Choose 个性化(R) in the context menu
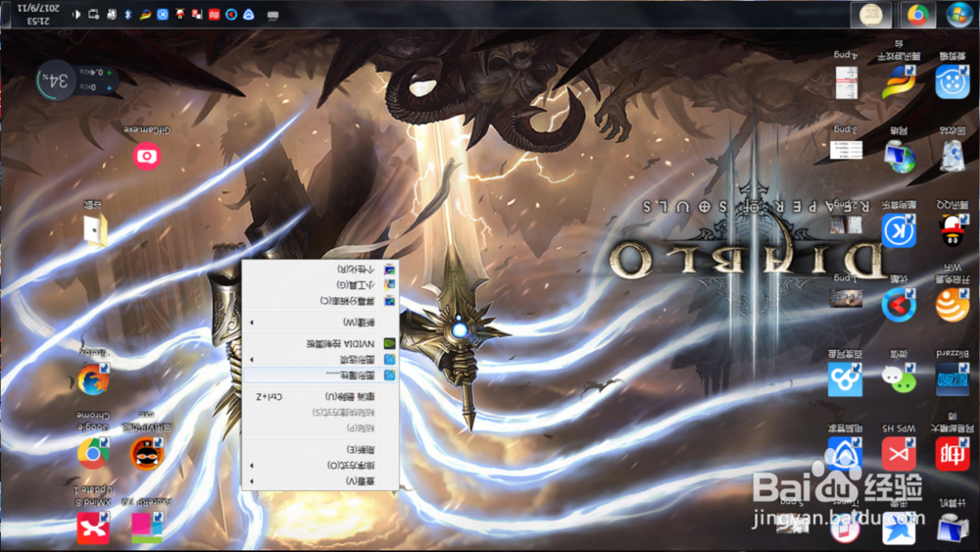This screenshot has height=552, width=980. (x=320, y=269)
